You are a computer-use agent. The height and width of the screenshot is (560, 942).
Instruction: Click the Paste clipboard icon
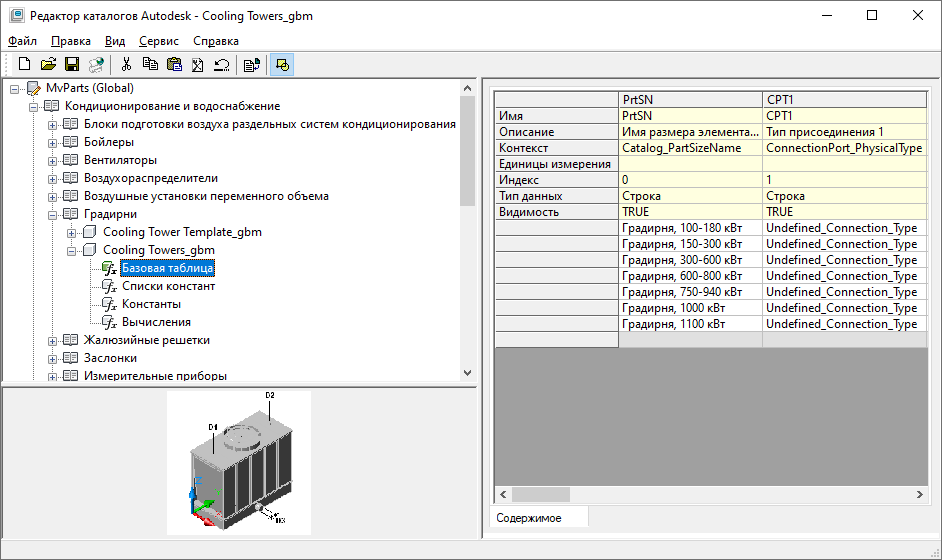pos(174,64)
